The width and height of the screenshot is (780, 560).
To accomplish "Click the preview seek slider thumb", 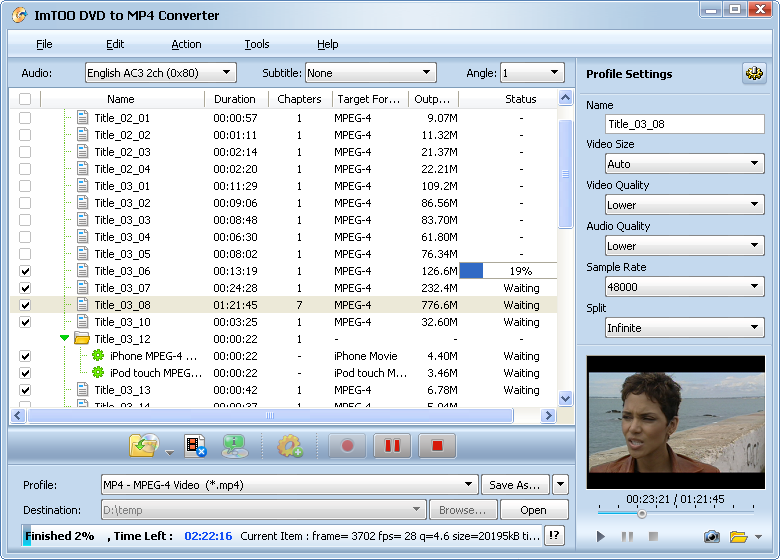I will pyautogui.click(x=642, y=514).
